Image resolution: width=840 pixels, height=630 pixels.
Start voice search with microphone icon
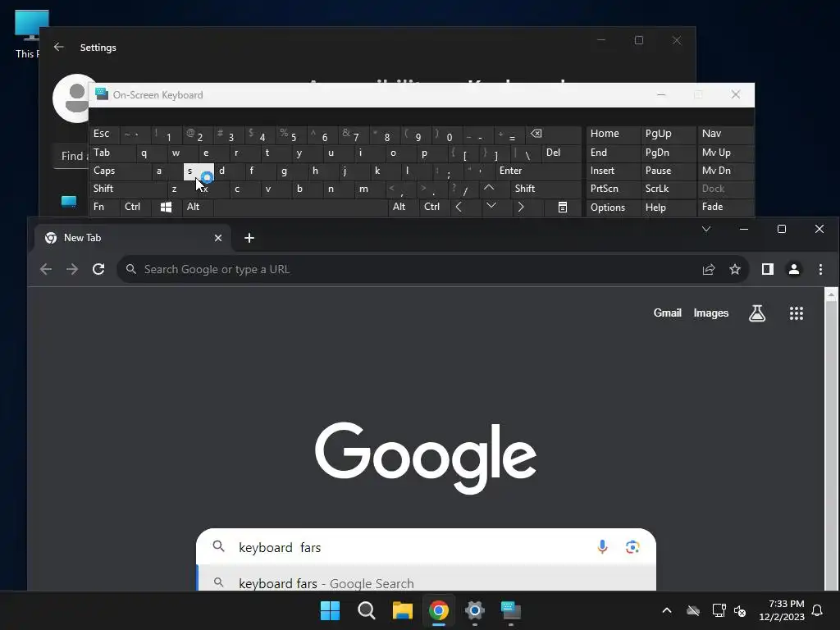pos(602,547)
